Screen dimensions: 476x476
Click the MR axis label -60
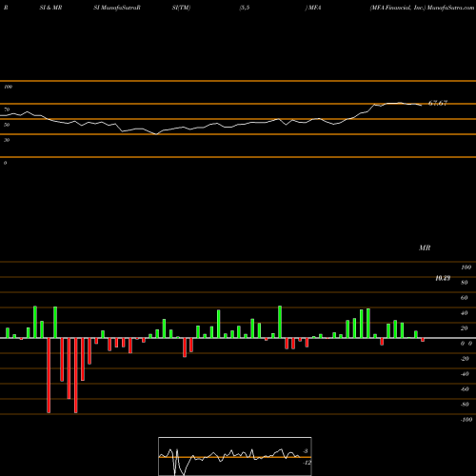pyautogui.click(x=465, y=389)
